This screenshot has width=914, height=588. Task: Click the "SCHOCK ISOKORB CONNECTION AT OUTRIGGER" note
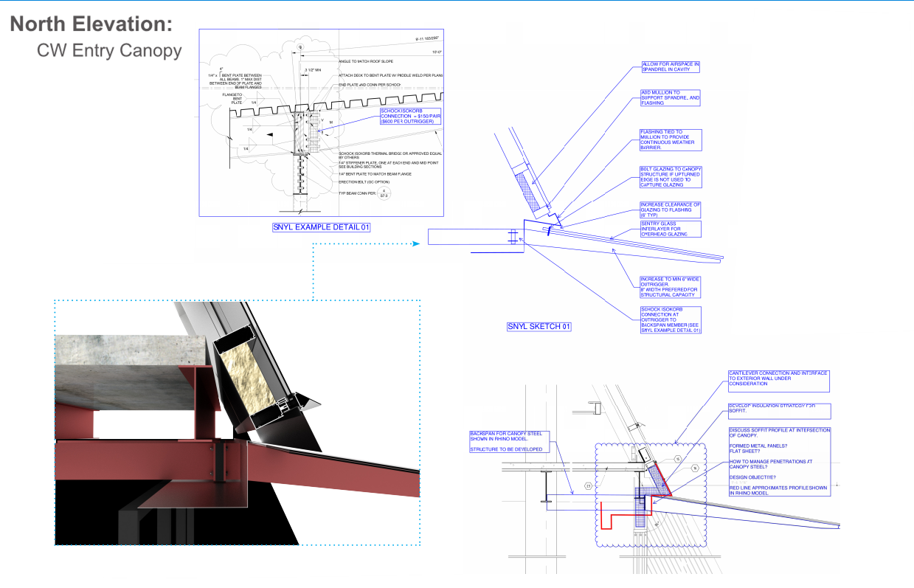click(671, 319)
